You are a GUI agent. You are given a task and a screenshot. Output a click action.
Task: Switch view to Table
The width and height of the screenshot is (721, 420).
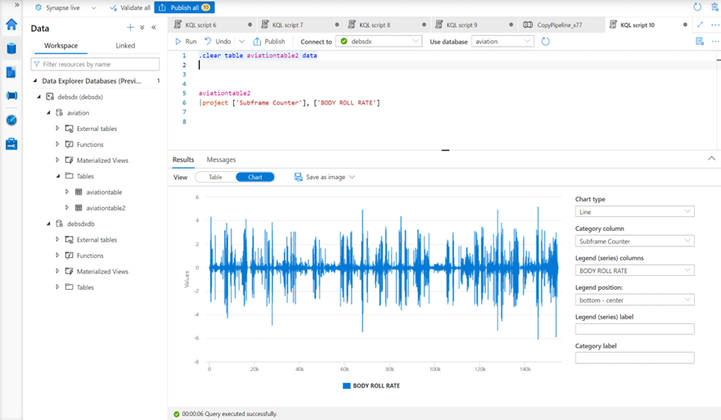(215, 177)
